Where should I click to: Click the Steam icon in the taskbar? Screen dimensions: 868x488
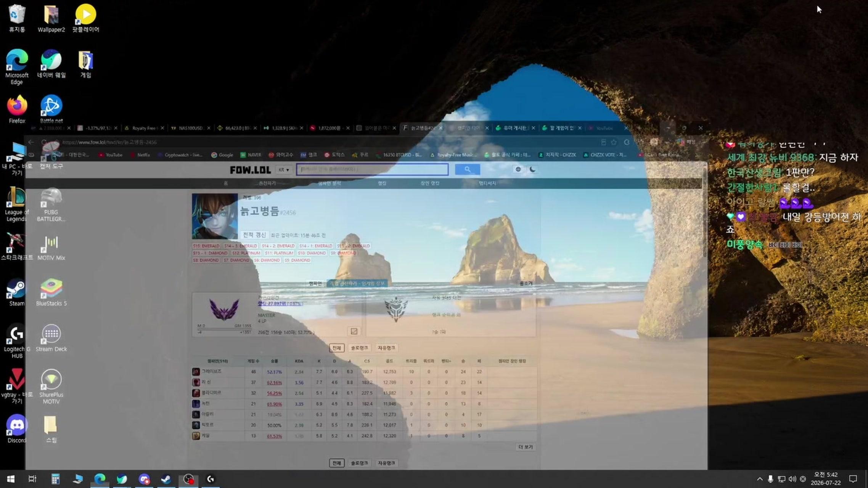[166, 479]
